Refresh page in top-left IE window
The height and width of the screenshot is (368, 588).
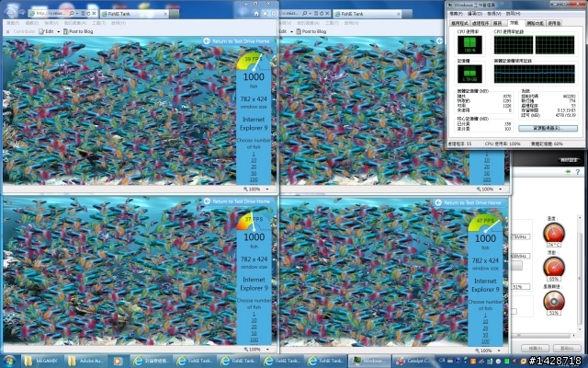[88, 14]
